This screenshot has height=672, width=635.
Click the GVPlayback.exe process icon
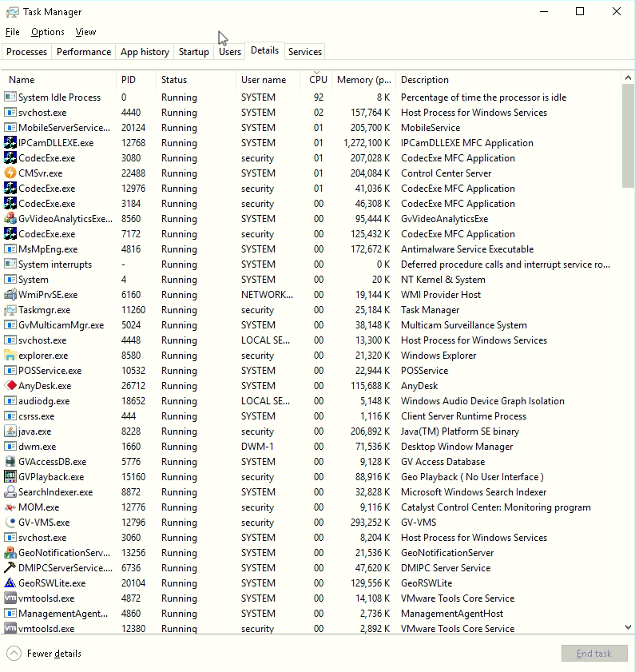click(10, 476)
